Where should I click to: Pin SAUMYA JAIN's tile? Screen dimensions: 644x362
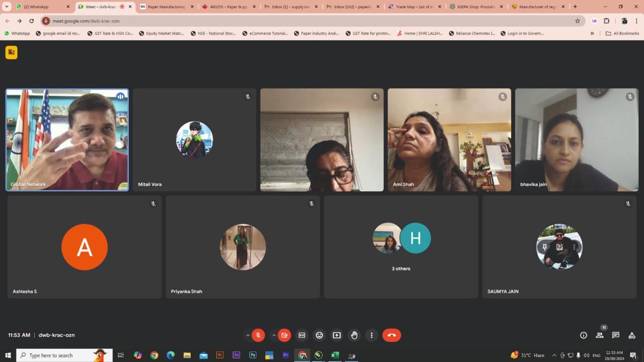coord(544,247)
